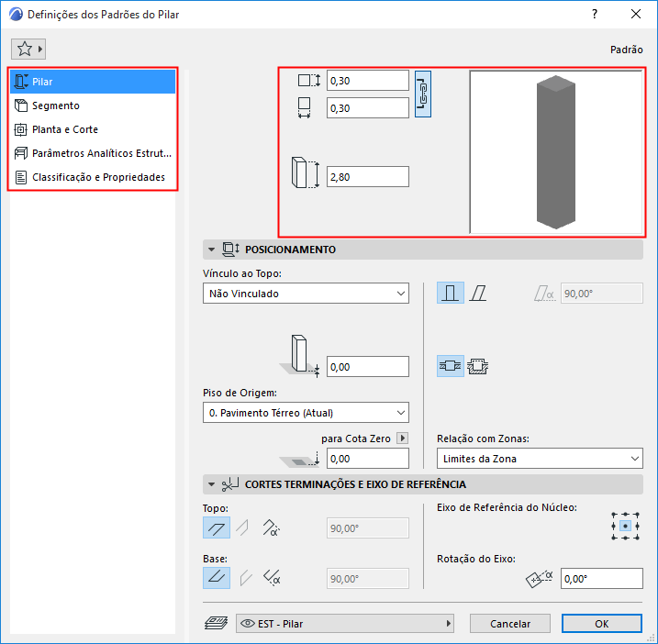Open the Favorites star button
Screen dimensions: 658x644
(28, 50)
